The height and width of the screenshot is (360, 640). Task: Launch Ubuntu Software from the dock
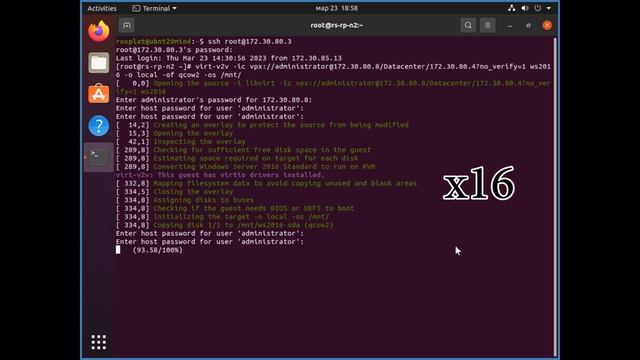[99, 94]
